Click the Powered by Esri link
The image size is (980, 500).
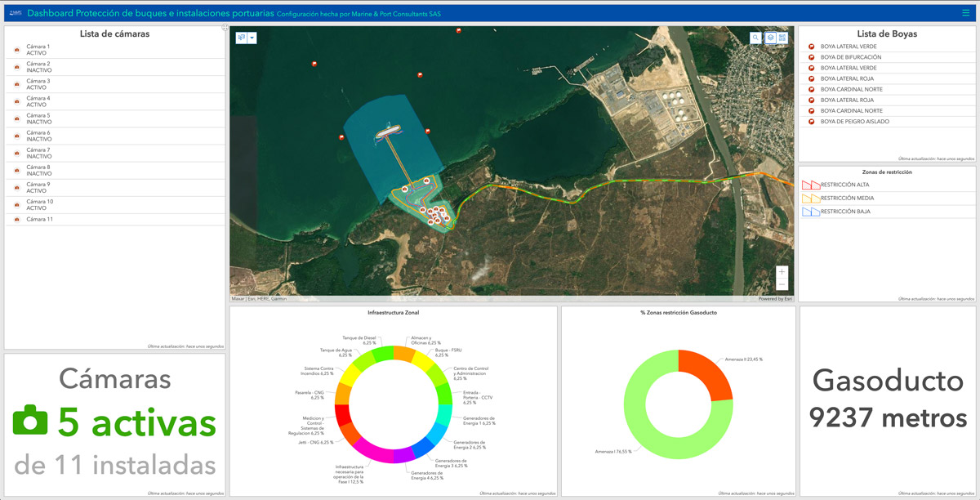click(x=775, y=299)
